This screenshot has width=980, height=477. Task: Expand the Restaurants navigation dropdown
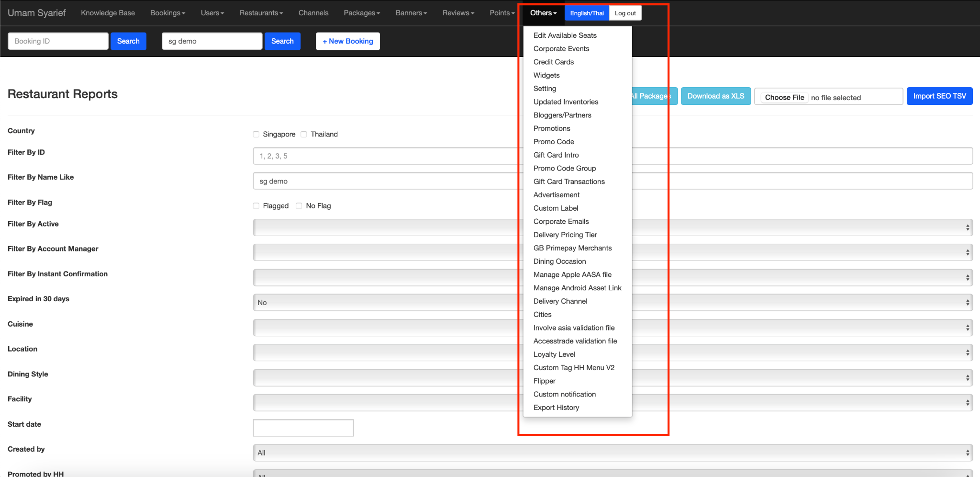click(261, 13)
